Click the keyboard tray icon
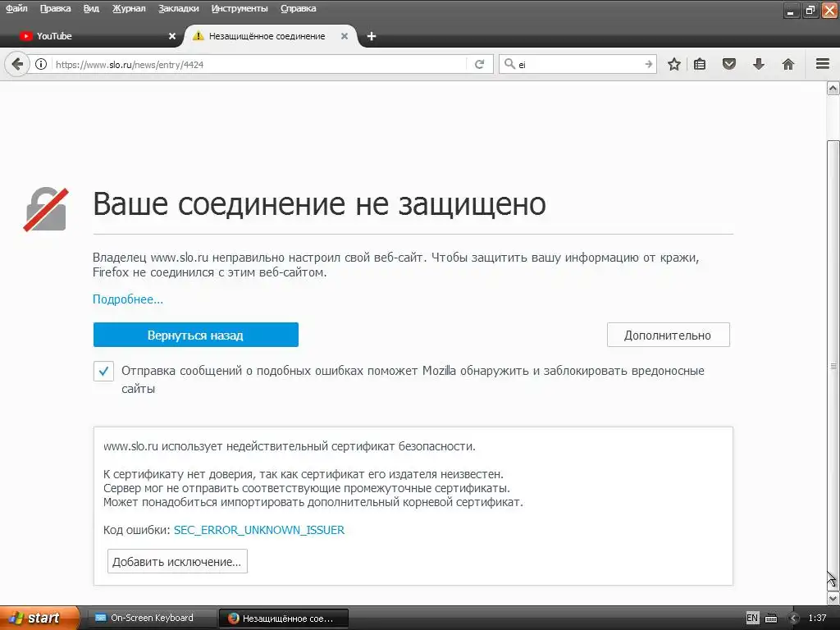This screenshot has height=630, width=840. coord(771,619)
